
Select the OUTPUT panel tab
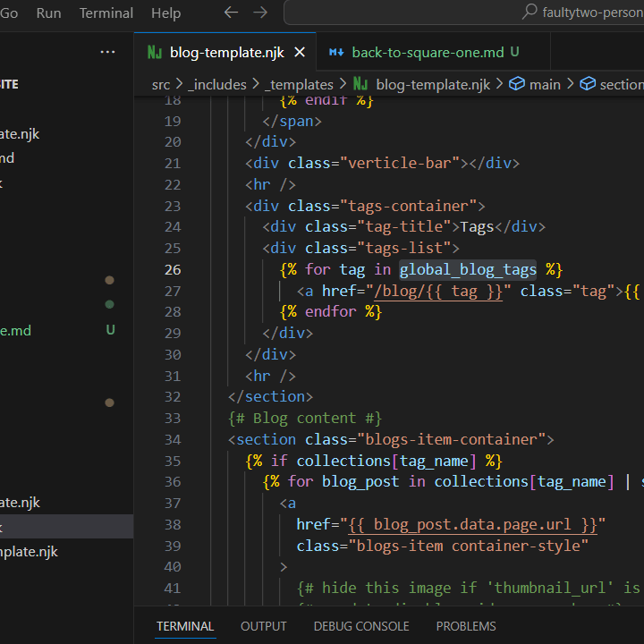264,626
